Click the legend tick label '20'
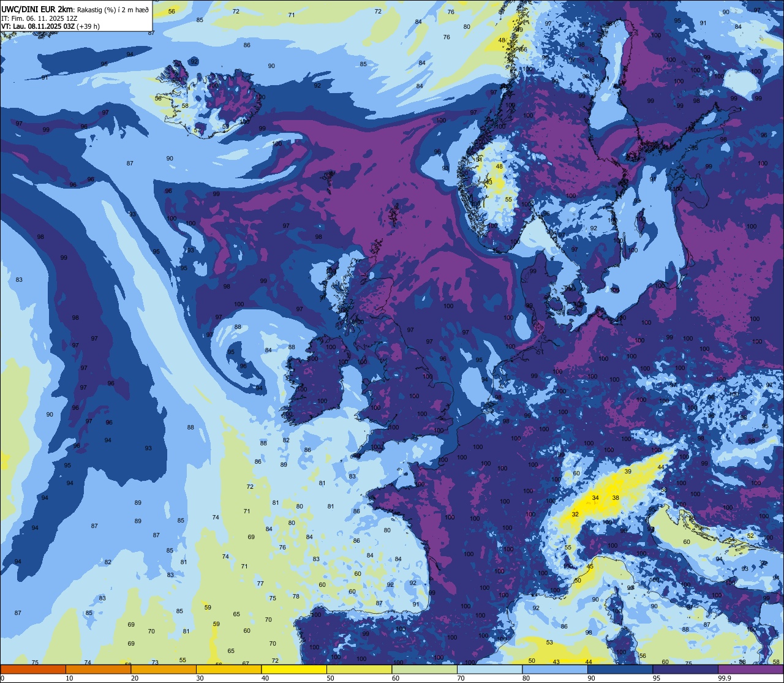This screenshot has height=683, width=784. [x=135, y=678]
